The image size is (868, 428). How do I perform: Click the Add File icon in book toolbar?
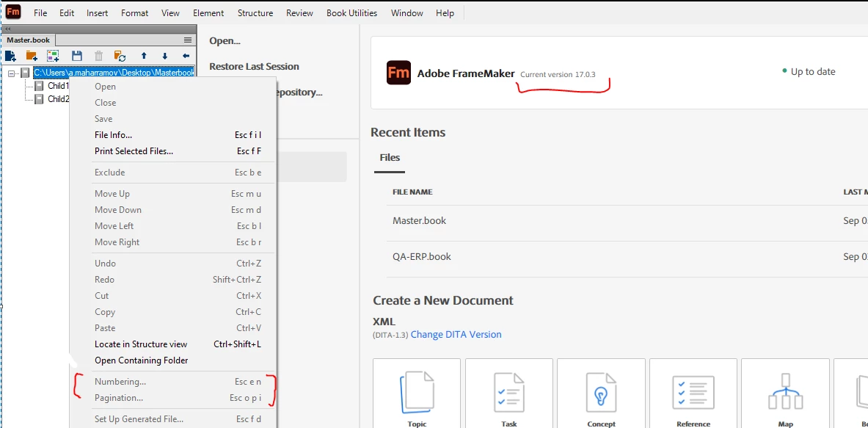pos(10,56)
